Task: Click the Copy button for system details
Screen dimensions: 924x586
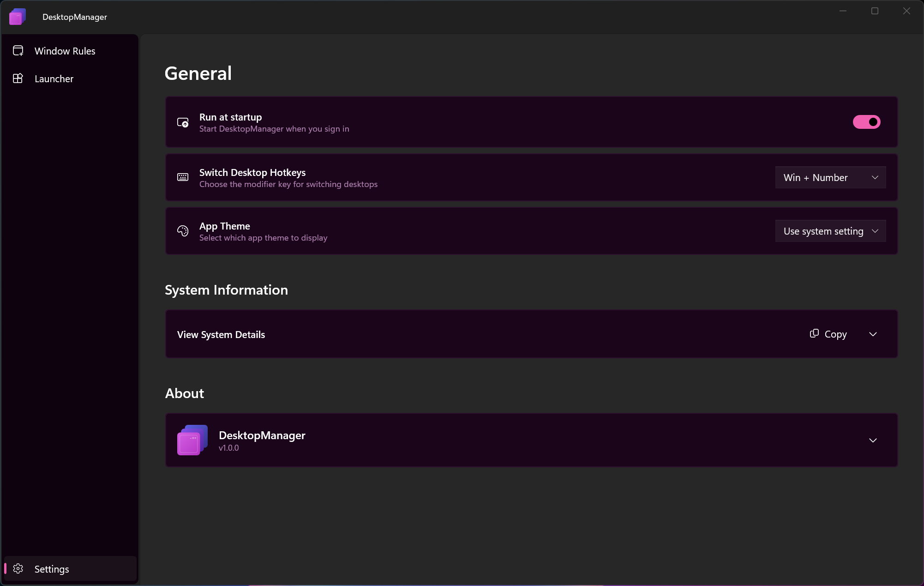Action: click(x=828, y=333)
